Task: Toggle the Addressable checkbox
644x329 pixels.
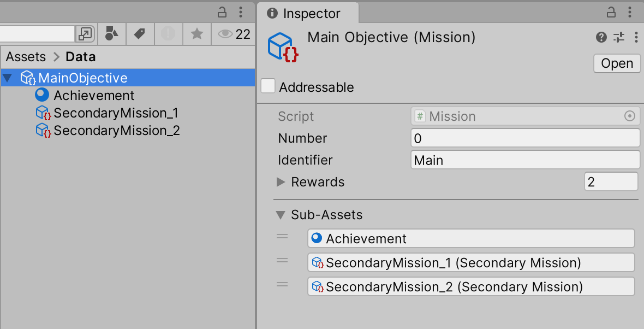Action: point(268,86)
